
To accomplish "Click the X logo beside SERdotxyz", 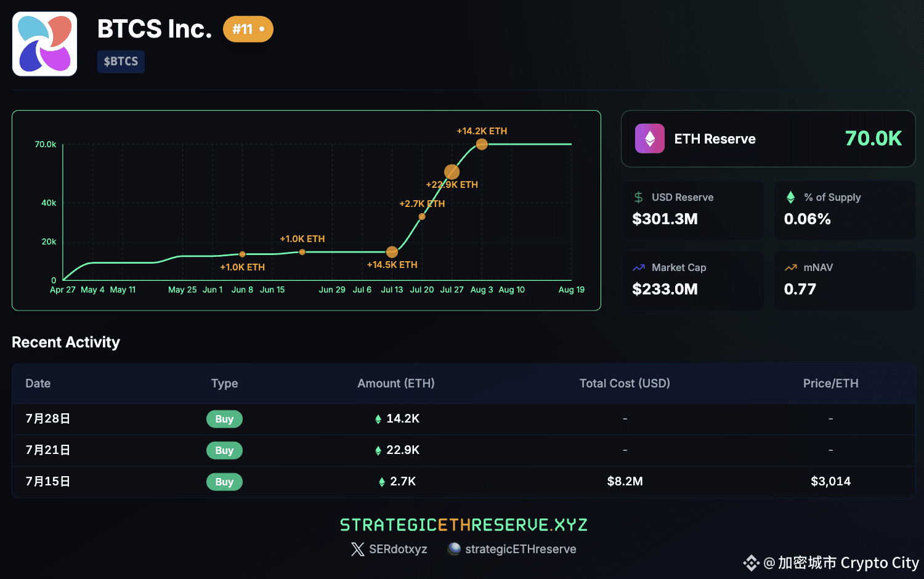I will [358, 549].
